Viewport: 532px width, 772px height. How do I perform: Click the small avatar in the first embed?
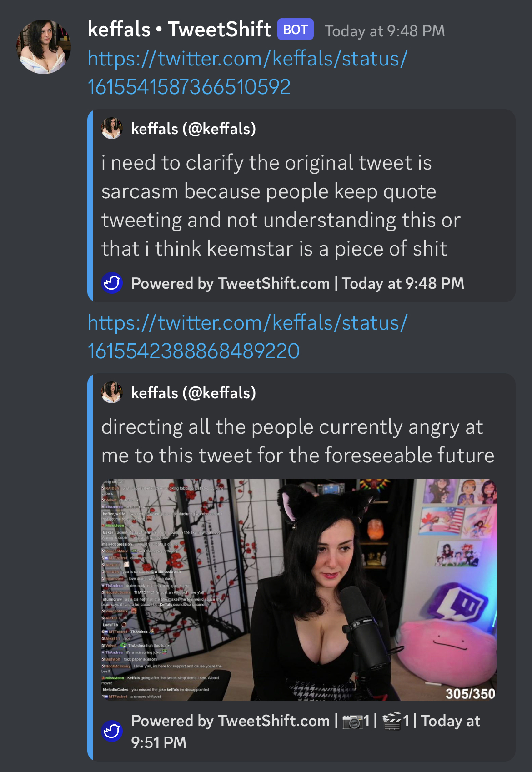pos(112,128)
